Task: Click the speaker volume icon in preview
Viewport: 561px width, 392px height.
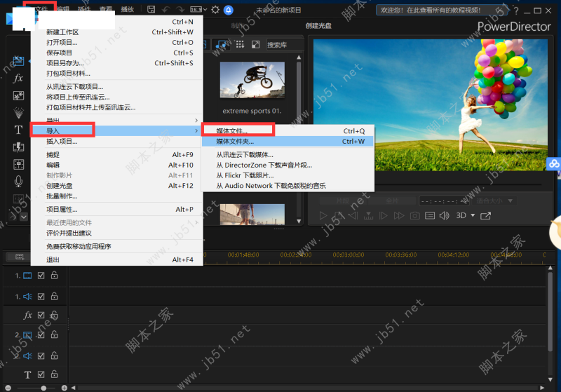Action: click(444, 216)
